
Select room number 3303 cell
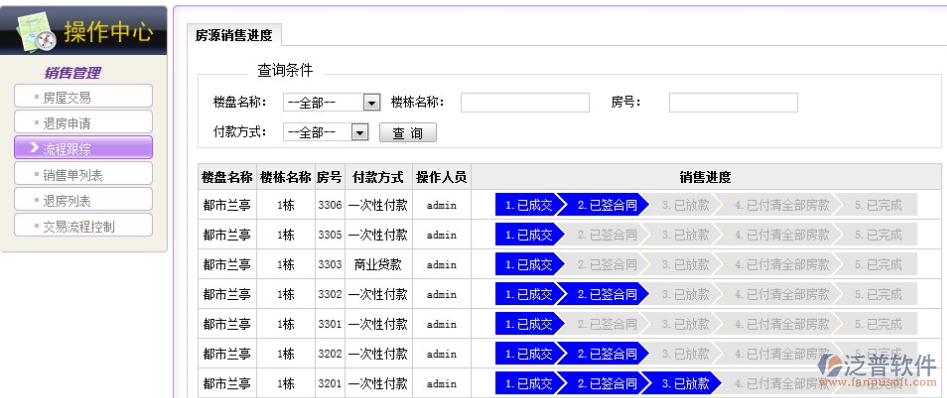click(x=330, y=264)
